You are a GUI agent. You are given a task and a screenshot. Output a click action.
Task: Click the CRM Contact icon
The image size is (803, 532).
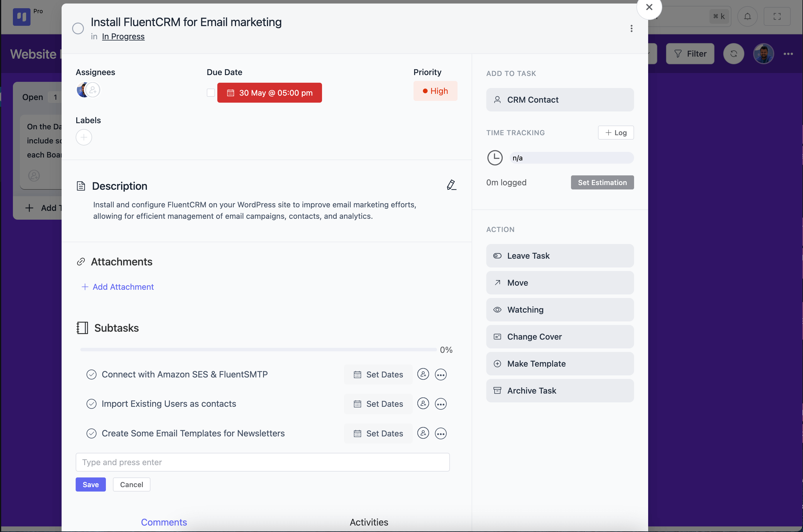(x=497, y=99)
